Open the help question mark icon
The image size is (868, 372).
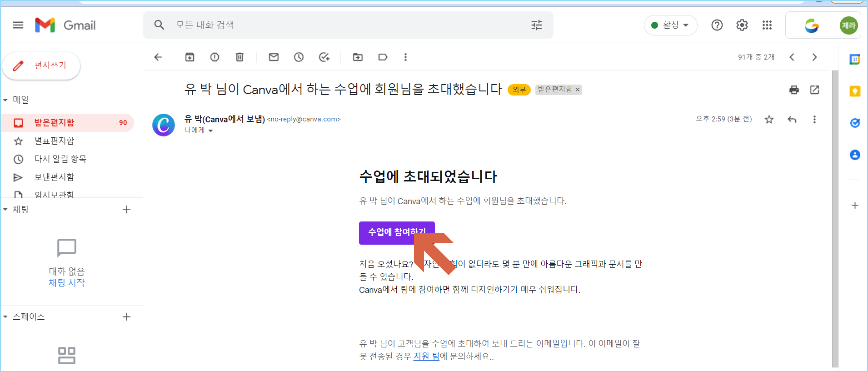[x=717, y=25]
